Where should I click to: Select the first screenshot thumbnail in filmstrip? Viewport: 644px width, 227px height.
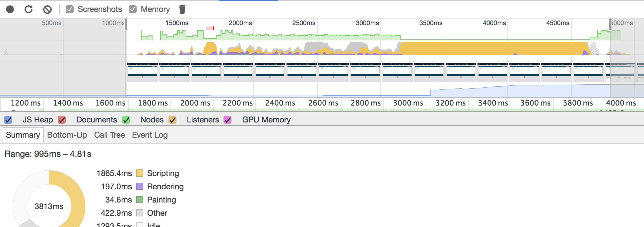(143, 72)
